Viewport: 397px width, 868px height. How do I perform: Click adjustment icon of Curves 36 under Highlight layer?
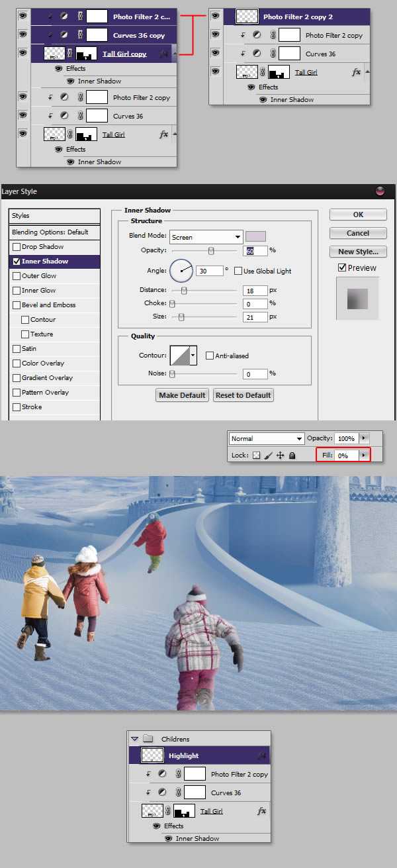[162, 793]
